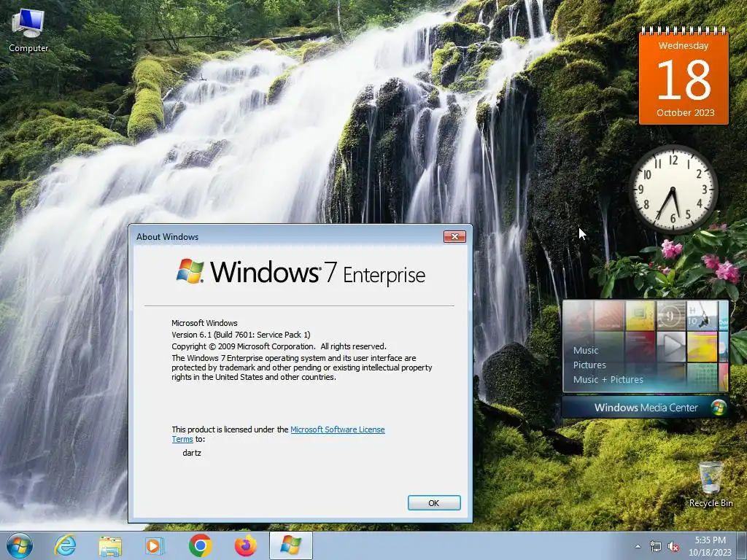Click the muted volume tray icon
This screenshot has width=747, height=560.
pos(673,547)
